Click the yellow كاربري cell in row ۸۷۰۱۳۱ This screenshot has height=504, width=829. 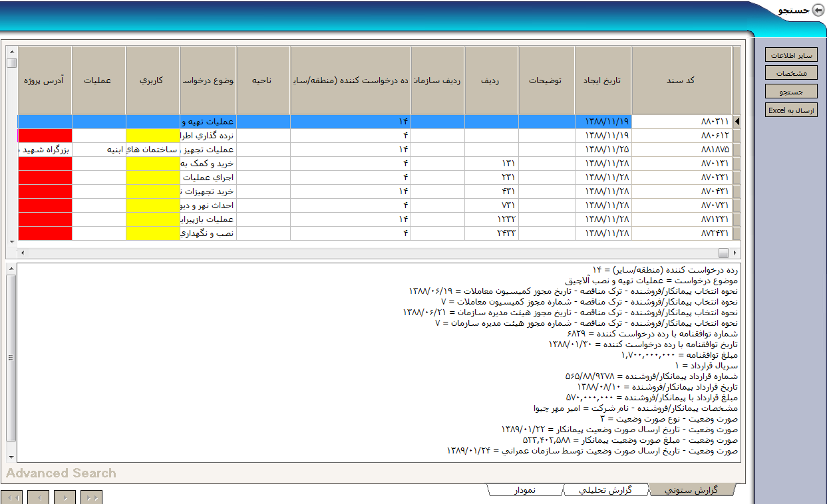click(152, 164)
